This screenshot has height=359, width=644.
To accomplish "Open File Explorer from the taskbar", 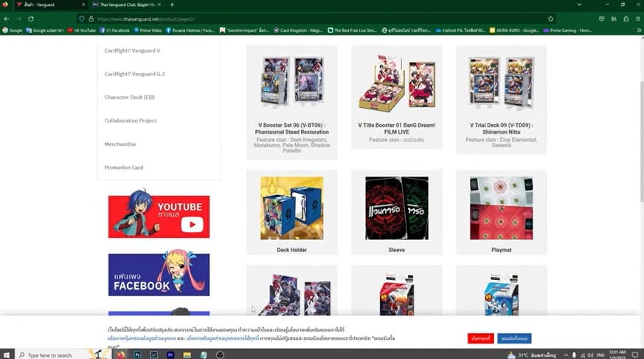I will pyautogui.click(x=187, y=355).
